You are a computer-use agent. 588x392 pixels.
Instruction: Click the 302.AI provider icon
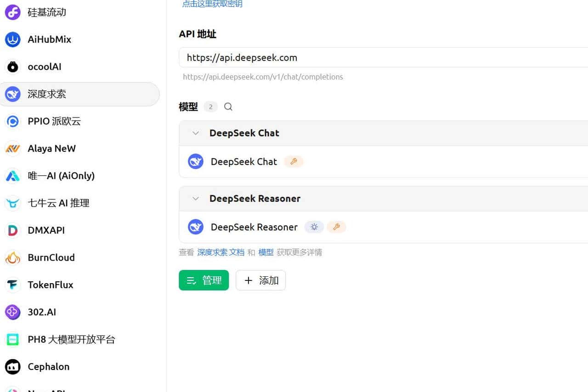(12, 312)
